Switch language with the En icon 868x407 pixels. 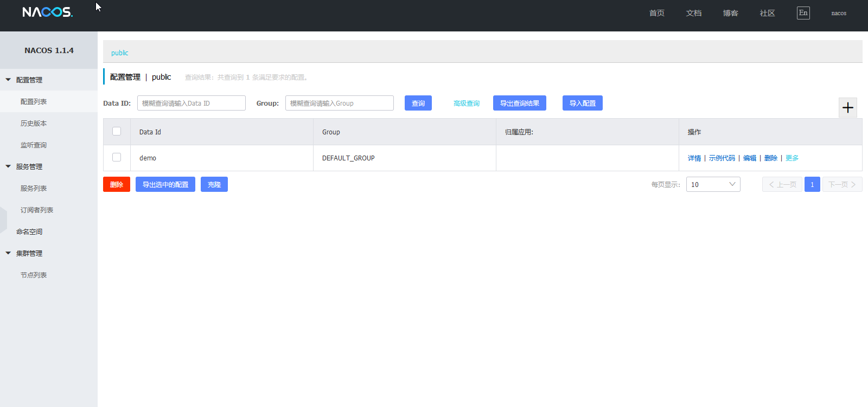(x=803, y=13)
